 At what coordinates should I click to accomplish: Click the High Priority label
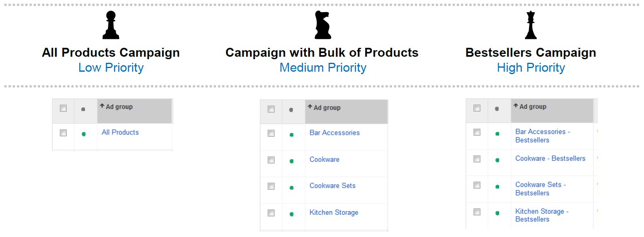pos(531,68)
